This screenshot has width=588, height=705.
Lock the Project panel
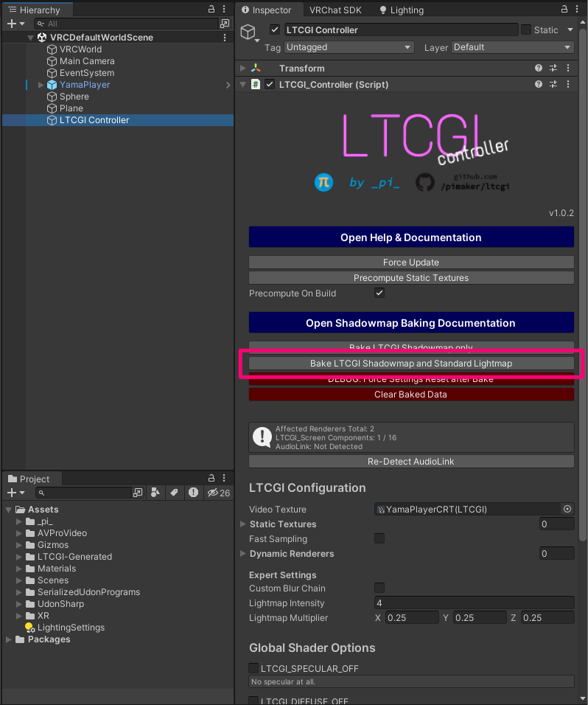tap(211, 478)
